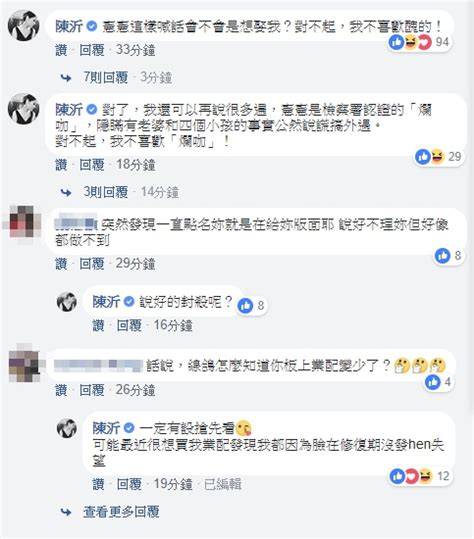This screenshot has width=474, height=539.
Task: View edit history via 已編輯 label
Action: tap(223, 484)
